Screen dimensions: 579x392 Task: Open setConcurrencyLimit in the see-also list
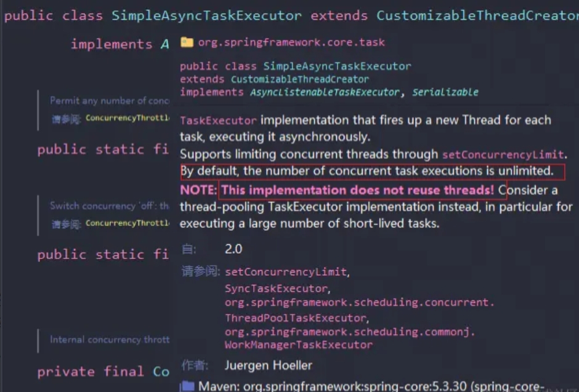(x=286, y=272)
